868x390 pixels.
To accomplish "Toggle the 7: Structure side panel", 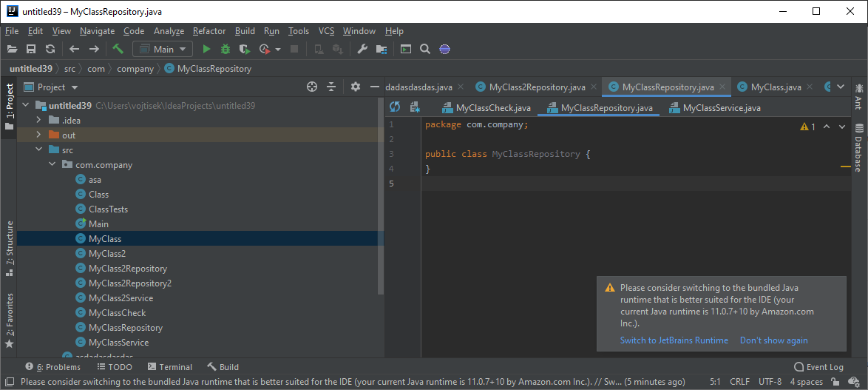I will (x=9, y=249).
